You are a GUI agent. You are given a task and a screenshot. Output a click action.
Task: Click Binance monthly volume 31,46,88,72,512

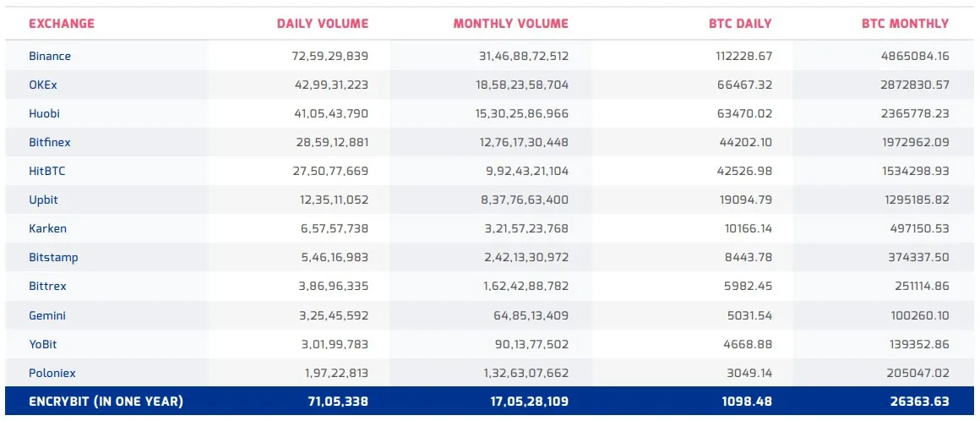click(x=522, y=56)
